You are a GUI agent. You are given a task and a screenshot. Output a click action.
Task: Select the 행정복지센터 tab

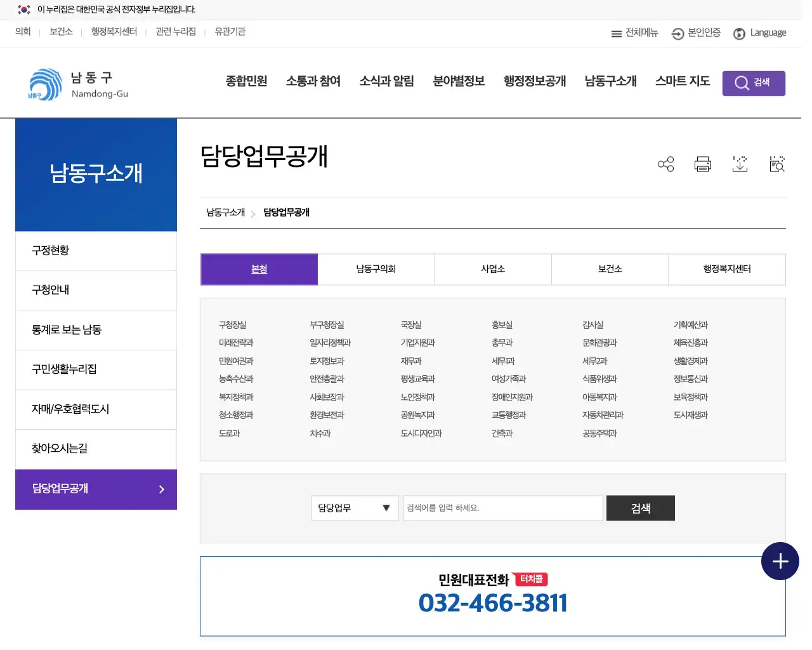727,269
